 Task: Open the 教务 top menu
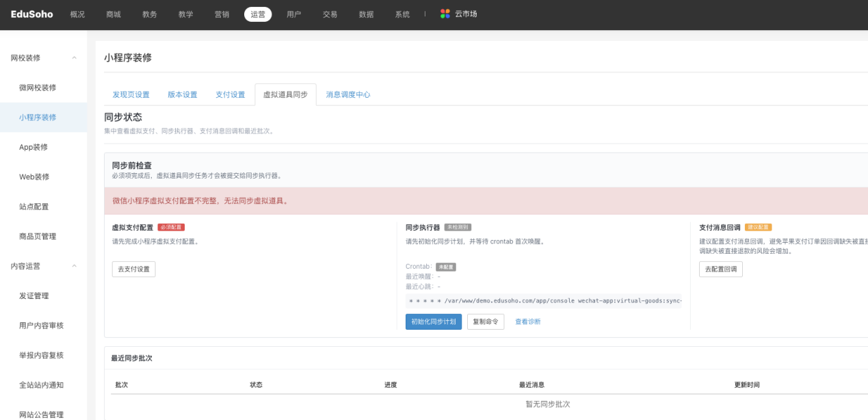[150, 14]
